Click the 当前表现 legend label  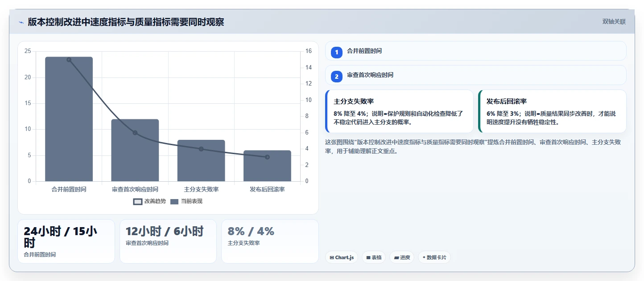[x=191, y=201]
